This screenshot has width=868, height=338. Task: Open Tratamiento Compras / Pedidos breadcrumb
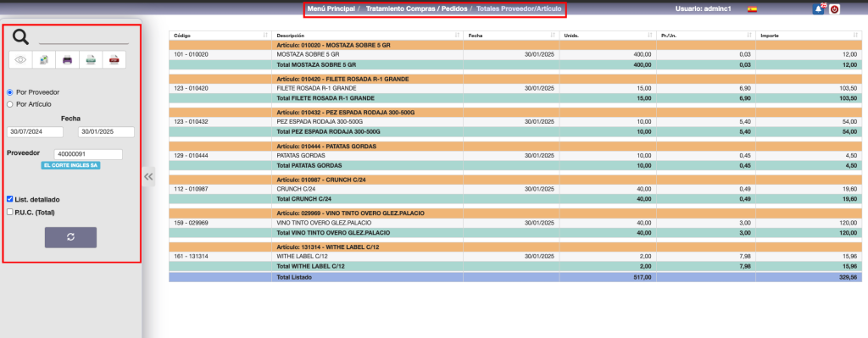pos(416,8)
